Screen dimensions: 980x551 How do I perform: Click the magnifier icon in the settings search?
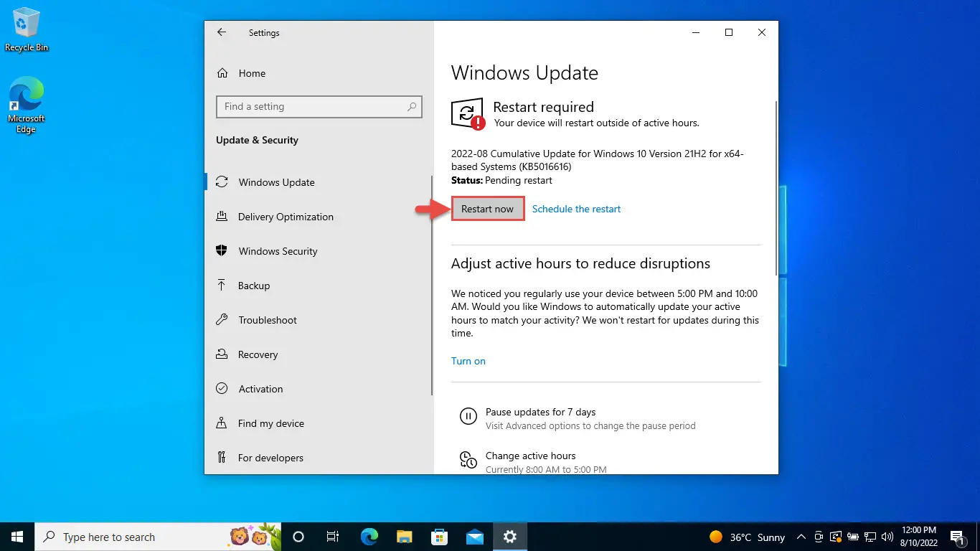pos(412,107)
